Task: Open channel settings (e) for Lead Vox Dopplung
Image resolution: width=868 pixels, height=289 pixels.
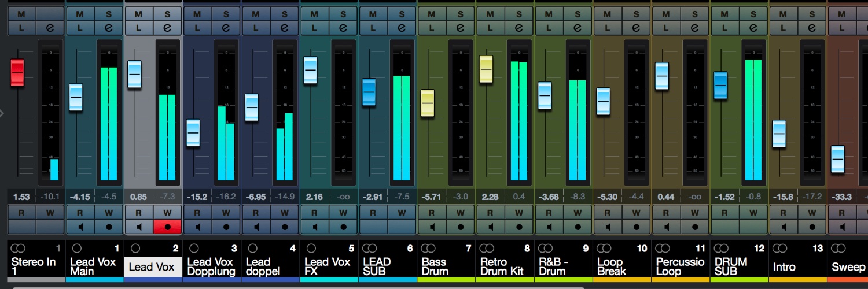Action: (226, 27)
